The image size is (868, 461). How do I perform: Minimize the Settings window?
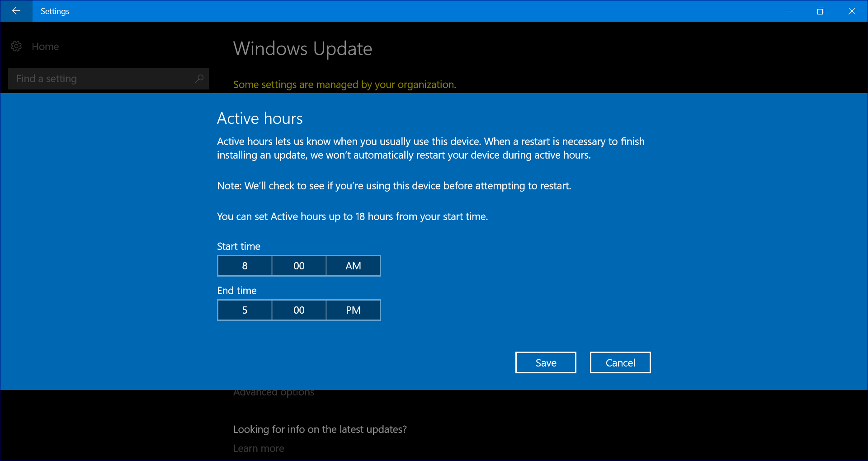(x=790, y=11)
